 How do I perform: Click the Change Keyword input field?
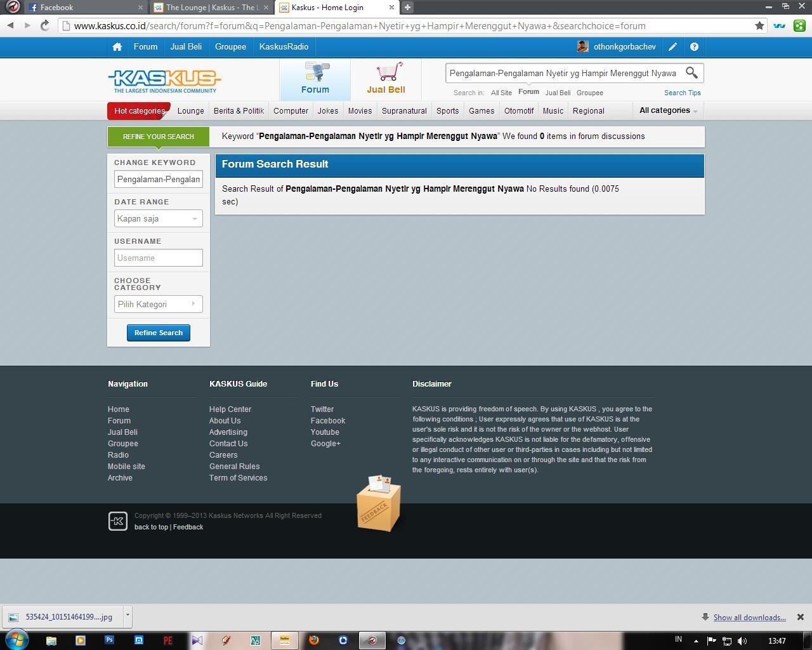159,179
